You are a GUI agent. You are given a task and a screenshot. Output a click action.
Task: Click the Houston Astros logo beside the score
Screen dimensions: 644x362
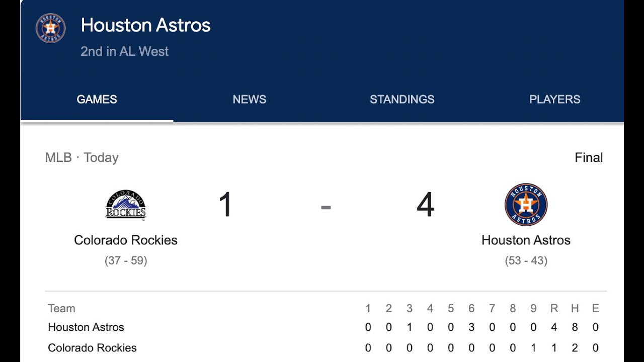point(526,205)
